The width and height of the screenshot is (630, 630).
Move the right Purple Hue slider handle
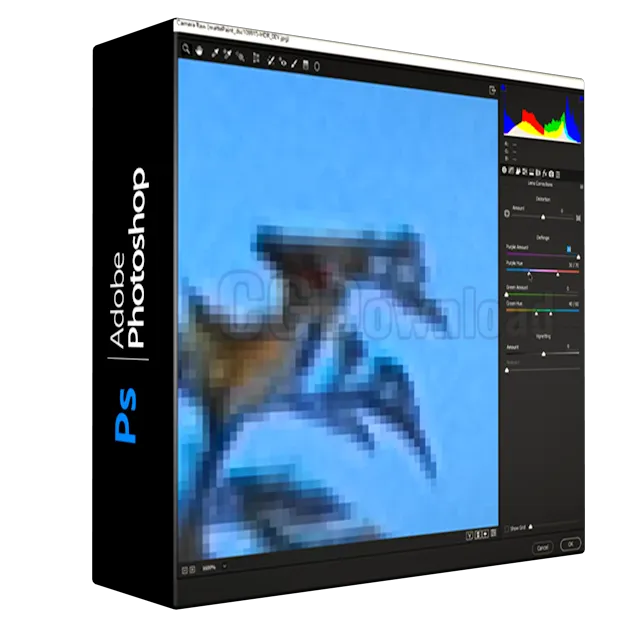557,275
